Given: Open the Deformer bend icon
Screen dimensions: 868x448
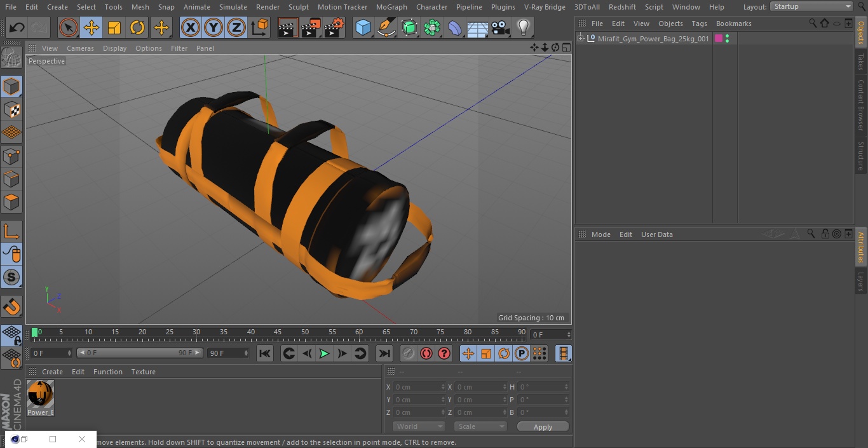Looking at the screenshot, I should [x=455, y=28].
